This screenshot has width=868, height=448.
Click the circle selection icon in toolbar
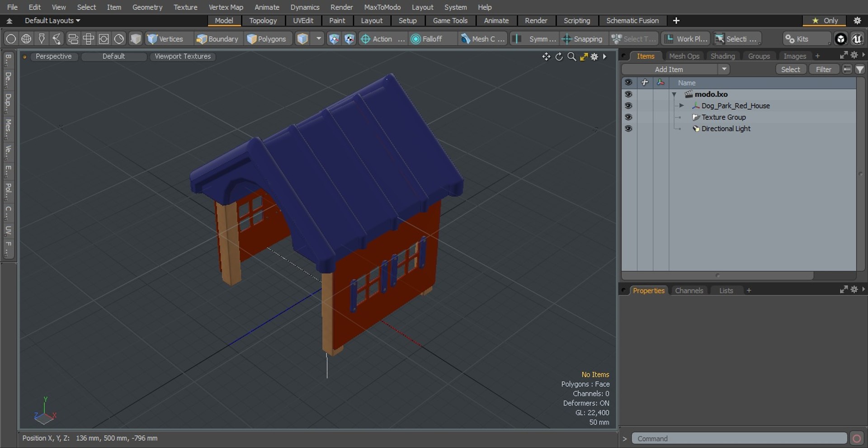[x=11, y=39]
